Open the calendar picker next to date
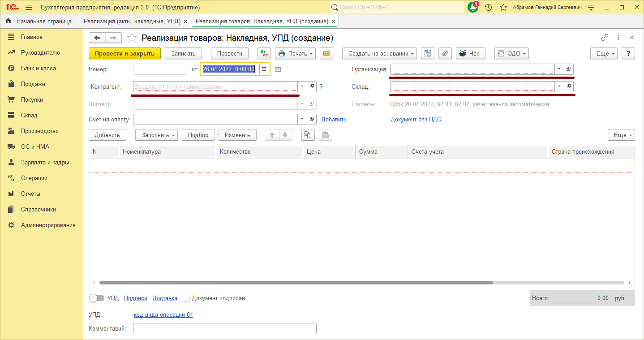 (264, 69)
